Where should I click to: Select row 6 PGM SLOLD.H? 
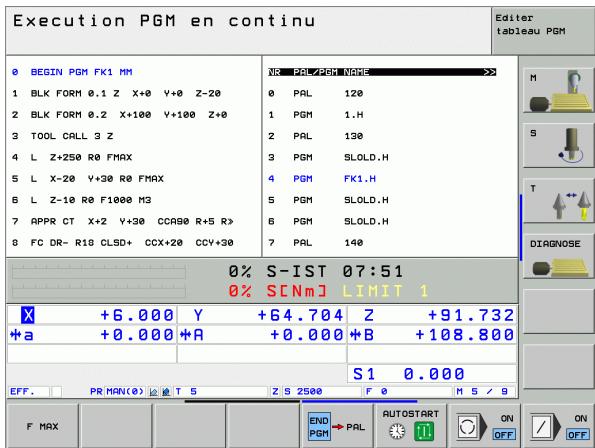click(382, 221)
